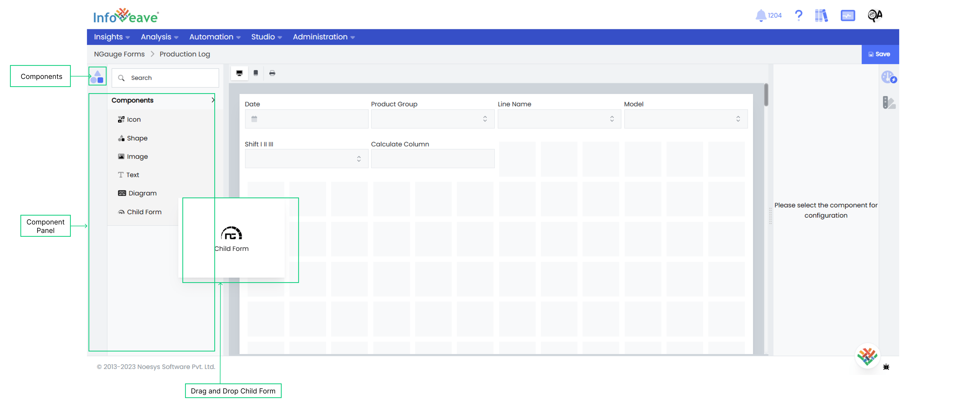Select the Shape component
The image size is (980, 420).
pyautogui.click(x=133, y=138)
